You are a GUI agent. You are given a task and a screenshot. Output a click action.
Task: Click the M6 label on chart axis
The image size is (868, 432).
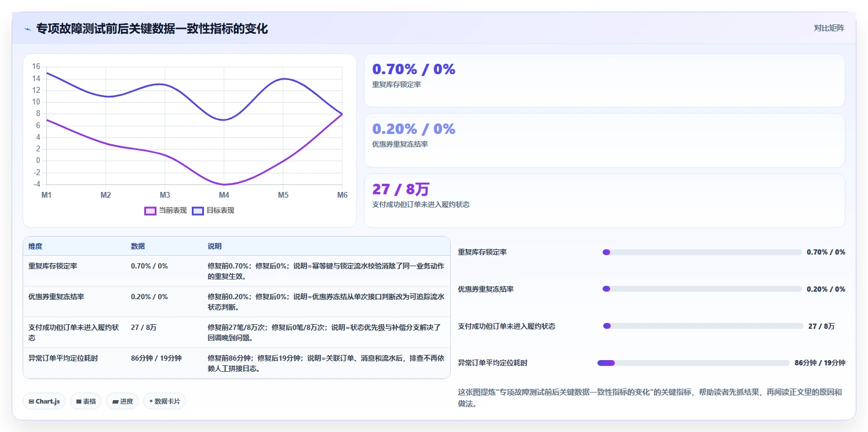coord(342,195)
